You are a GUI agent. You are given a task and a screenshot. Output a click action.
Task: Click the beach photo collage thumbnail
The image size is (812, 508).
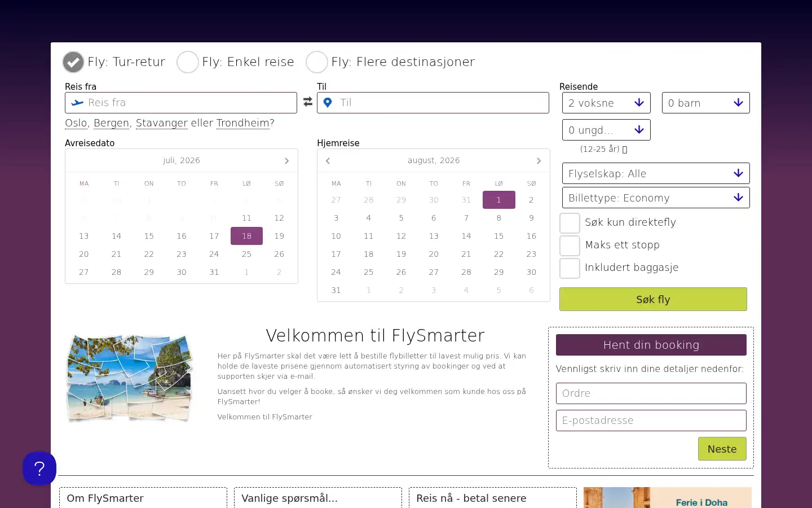click(x=130, y=378)
